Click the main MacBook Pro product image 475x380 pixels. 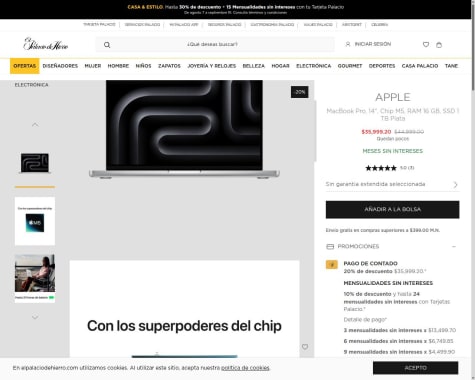184,129
